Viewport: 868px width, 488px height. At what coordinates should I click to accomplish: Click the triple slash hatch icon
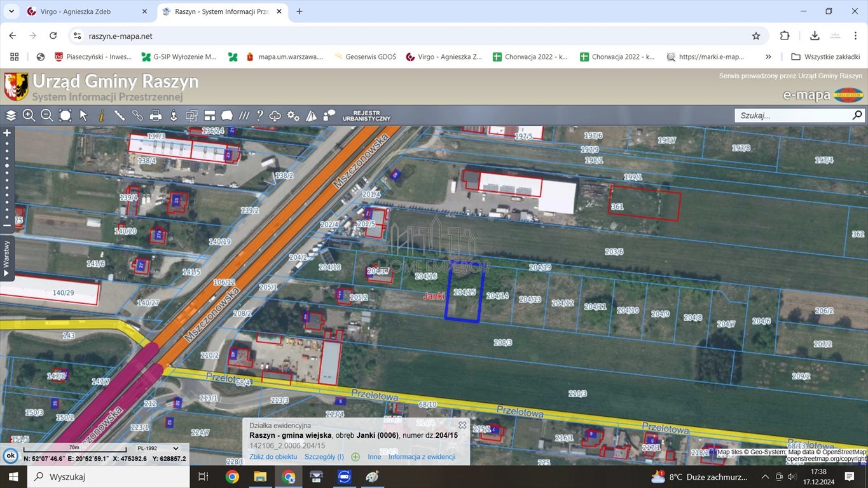tap(244, 115)
